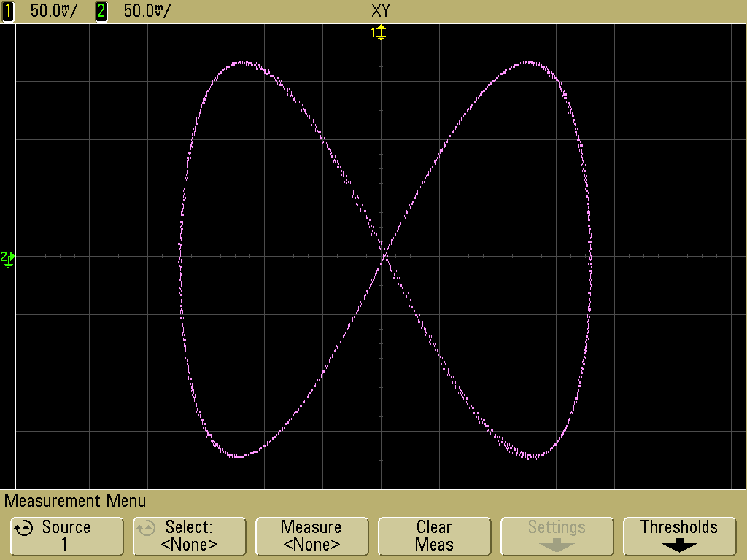Screen dimensions: 747x560
Task: Click the channel 1 ground marker at top
Action: click(x=379, y=33)
